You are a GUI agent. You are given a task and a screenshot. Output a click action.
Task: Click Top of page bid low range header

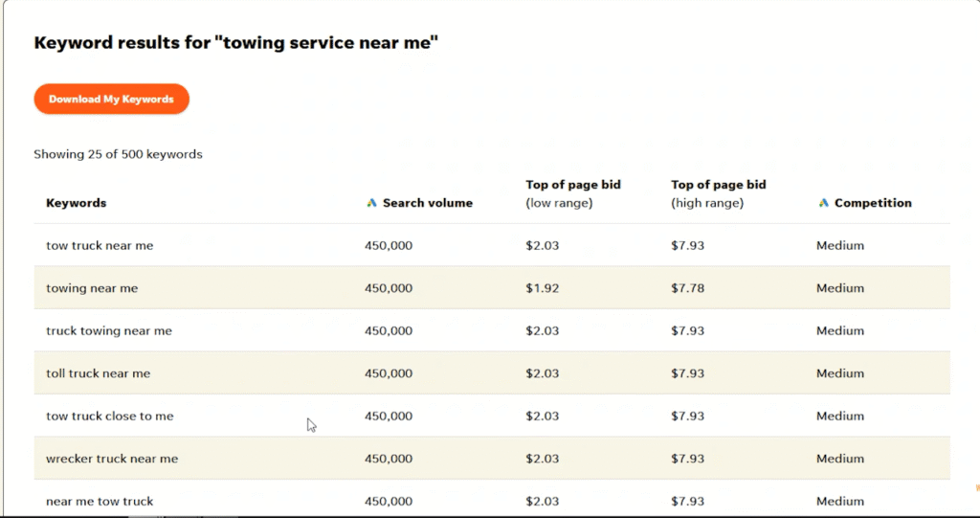pyautogui.click(x=573, y=194)
